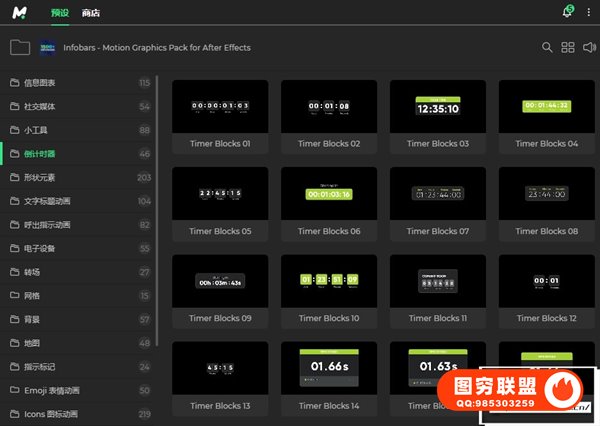Open the notifications bell
Screen dimensions: 600x426
click(x=568, y=13)
